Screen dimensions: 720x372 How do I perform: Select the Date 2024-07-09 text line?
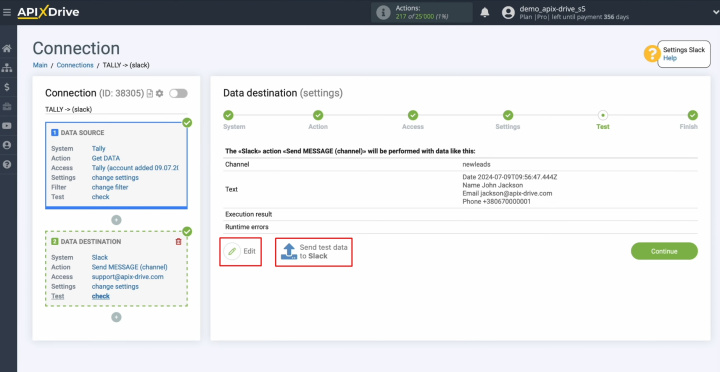pyautogui.click(x=510, y=177)
